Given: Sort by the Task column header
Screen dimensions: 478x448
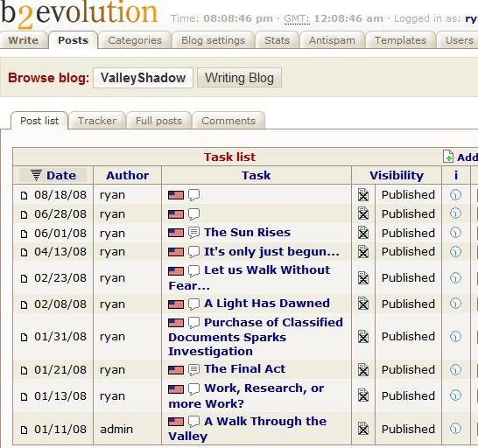Looking at the screenshot, I should [256, 175].
